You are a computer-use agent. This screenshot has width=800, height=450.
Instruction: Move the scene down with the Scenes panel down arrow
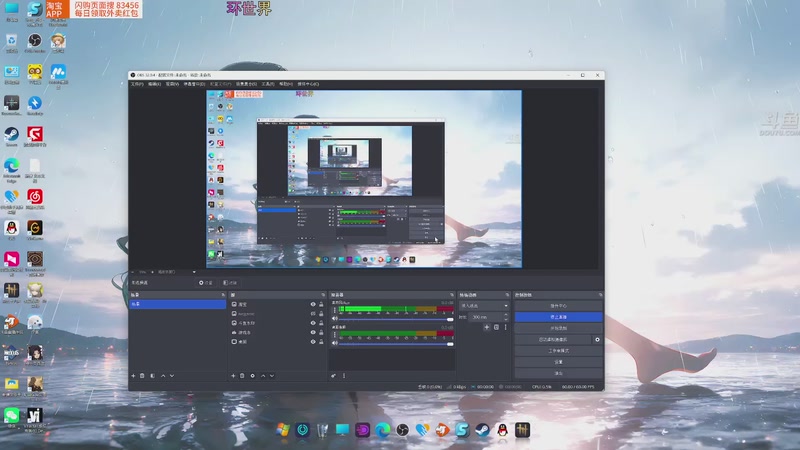click(172, 376)
